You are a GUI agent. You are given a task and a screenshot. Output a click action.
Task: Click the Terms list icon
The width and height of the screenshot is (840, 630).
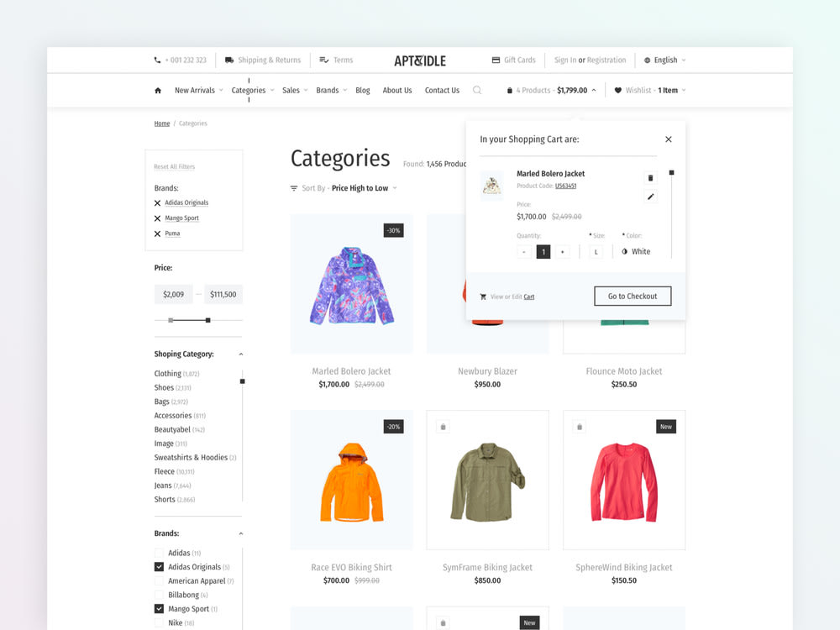324,60
